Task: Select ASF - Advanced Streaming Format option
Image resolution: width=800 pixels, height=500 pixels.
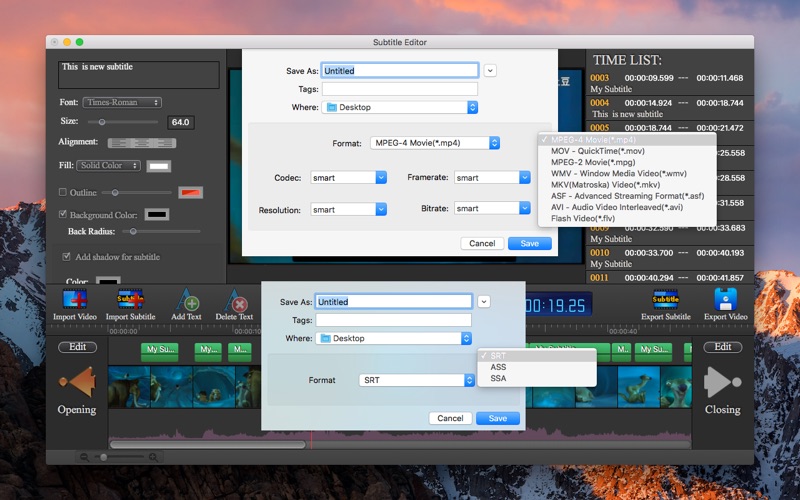Action: pos(627,196)
